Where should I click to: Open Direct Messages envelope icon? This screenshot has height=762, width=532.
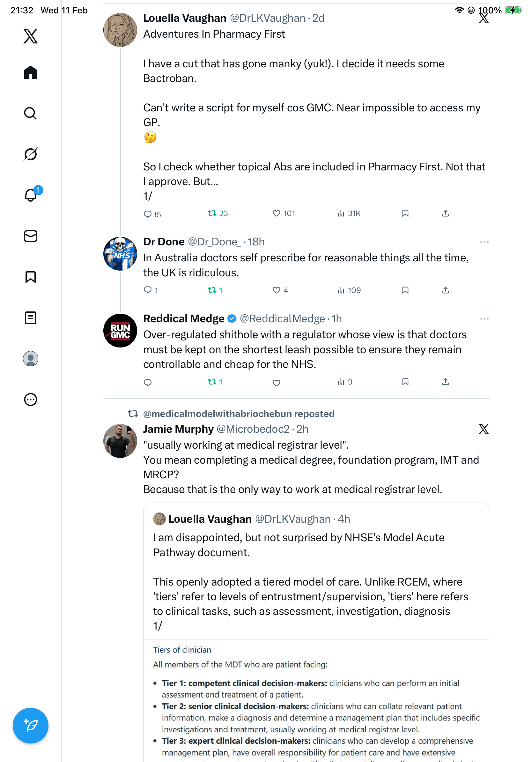[31, 236]
